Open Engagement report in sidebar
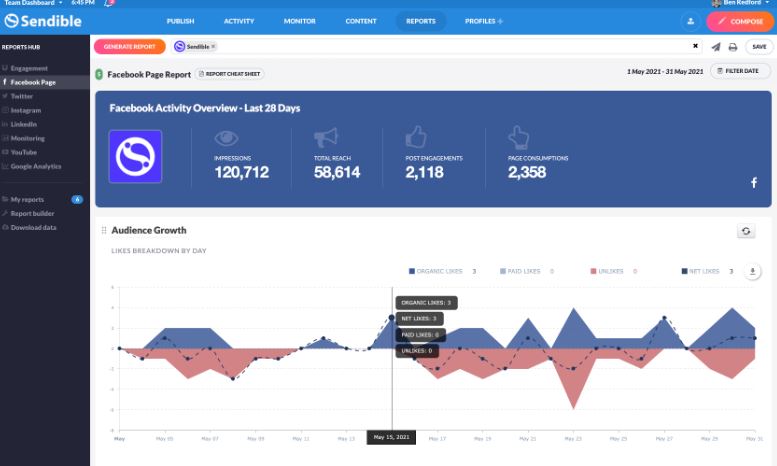Viewport: 777px width, 466px height. (29, 68)
